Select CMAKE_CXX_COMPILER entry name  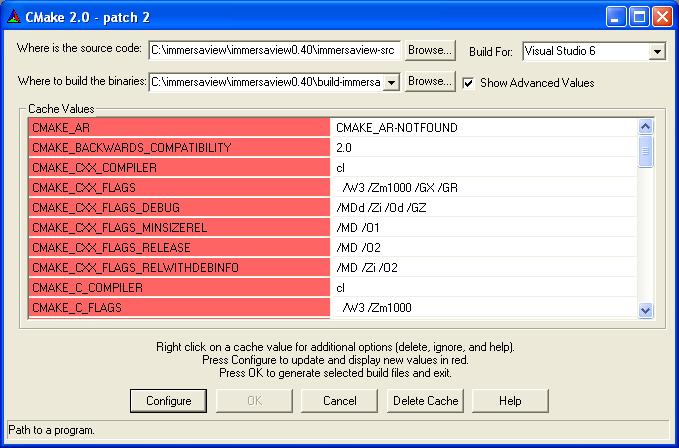click(179, 168)
